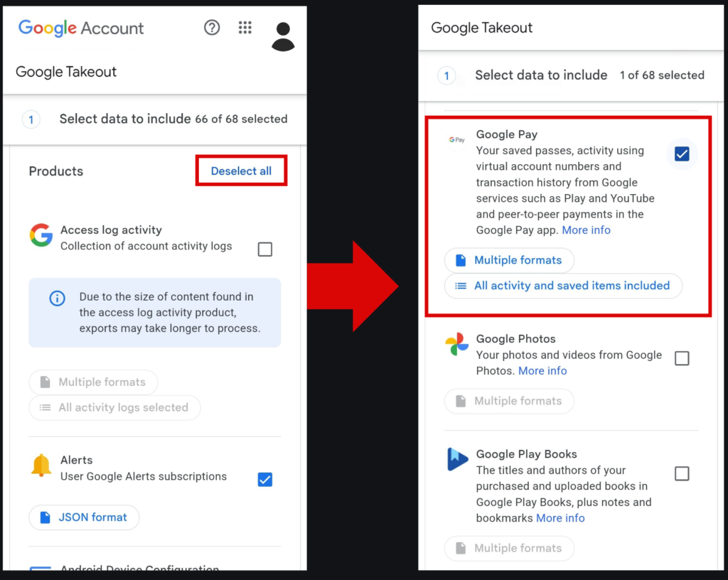Click Multiple formats under Google Play Books
Screen dimensions: 728x580
509,549
